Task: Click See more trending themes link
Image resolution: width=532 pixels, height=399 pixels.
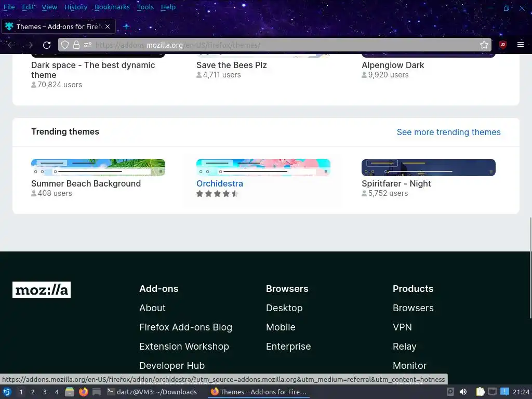Action: [x=448, y=132]
